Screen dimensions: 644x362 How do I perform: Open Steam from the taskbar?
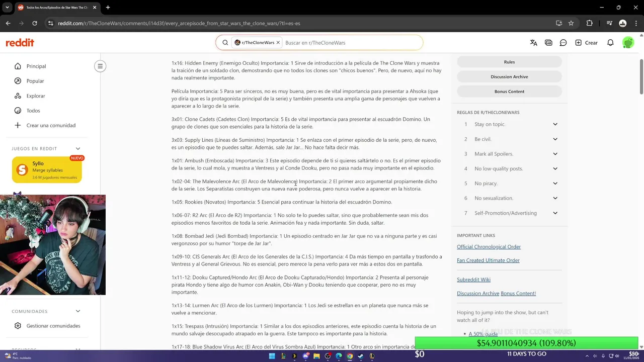click(x=361, y=356)
